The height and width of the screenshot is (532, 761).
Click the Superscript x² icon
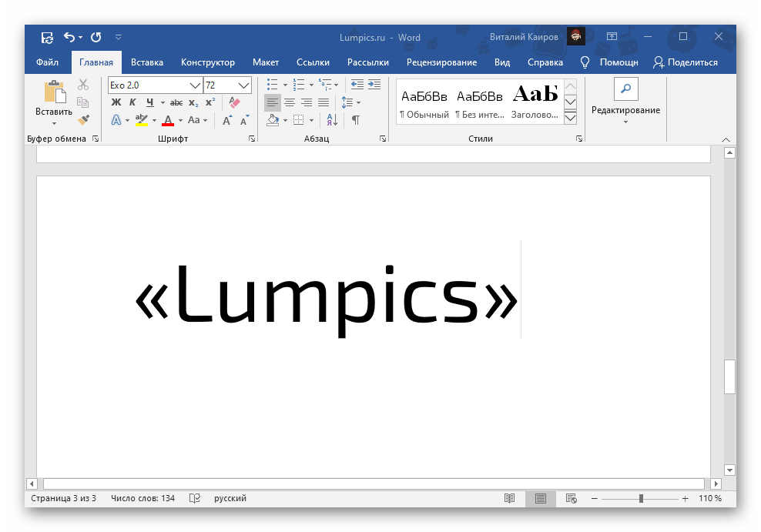[x=210, y=102]
